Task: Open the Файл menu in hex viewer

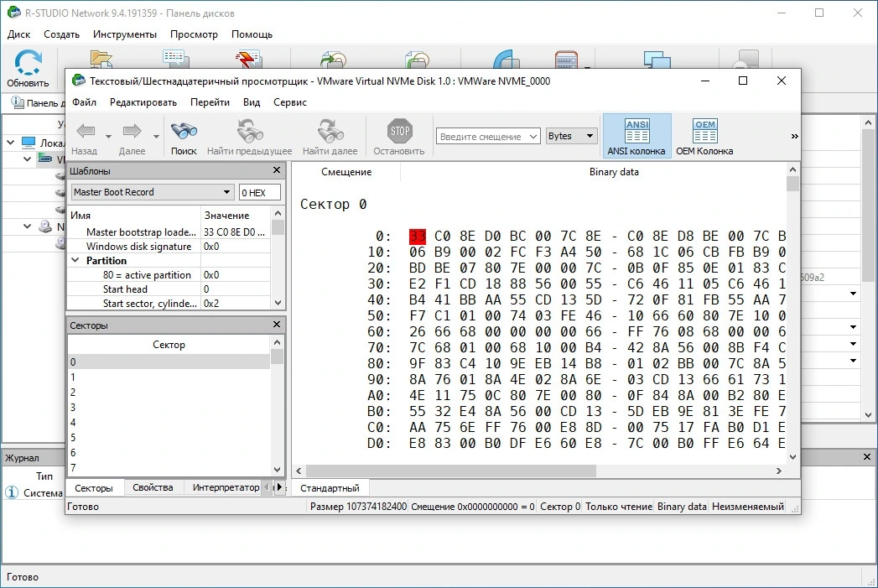Action: tap(84, 102)
